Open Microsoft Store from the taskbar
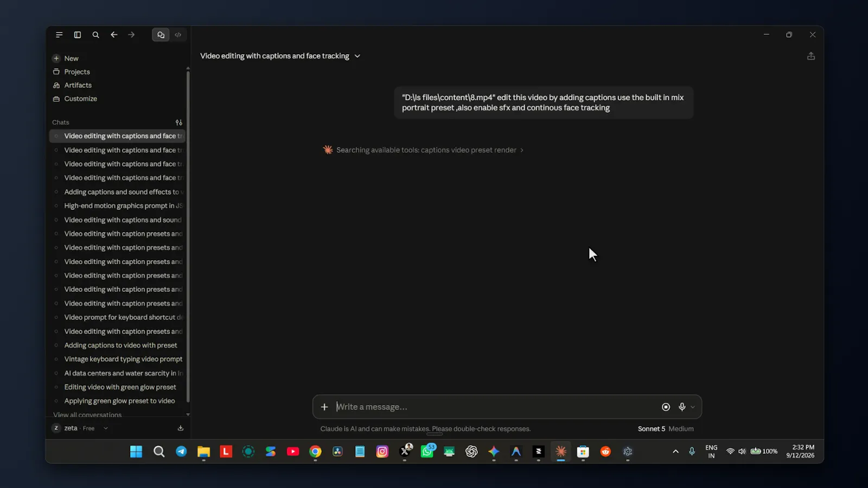 coord(583,452)
